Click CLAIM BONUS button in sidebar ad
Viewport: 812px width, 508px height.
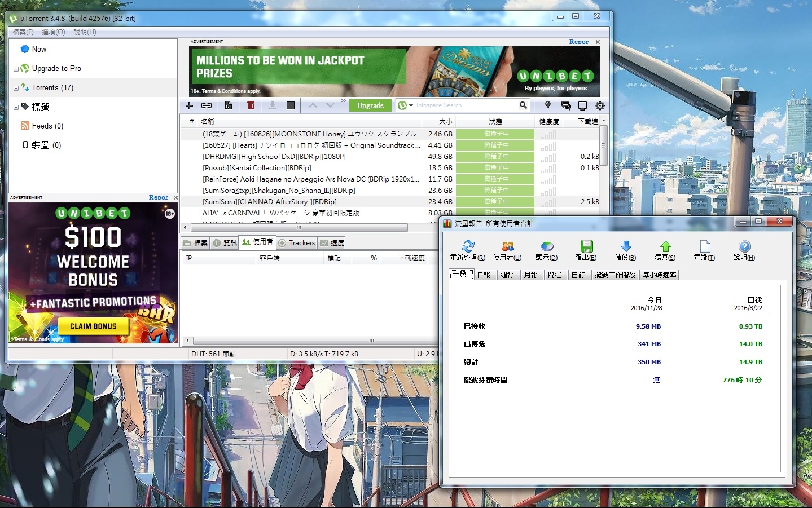click(93, 326)
